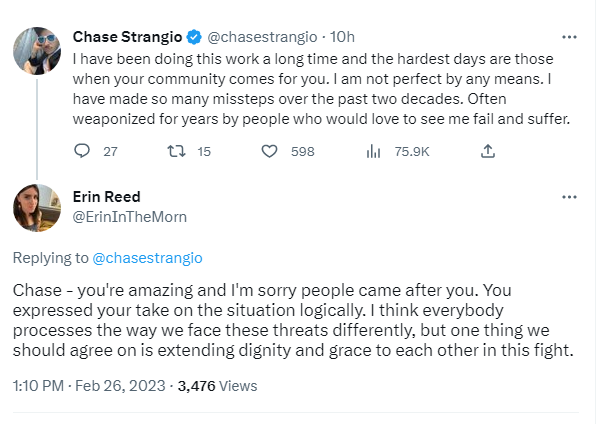
Task: Open more options on Chase Strangio's tweet
Action: click(x=570, y=37)
